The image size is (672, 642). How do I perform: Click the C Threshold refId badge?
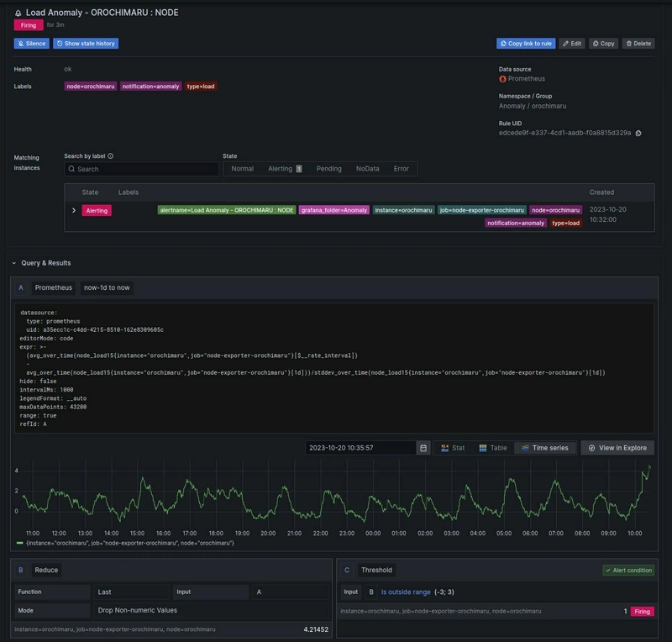[x=347, y=570]
